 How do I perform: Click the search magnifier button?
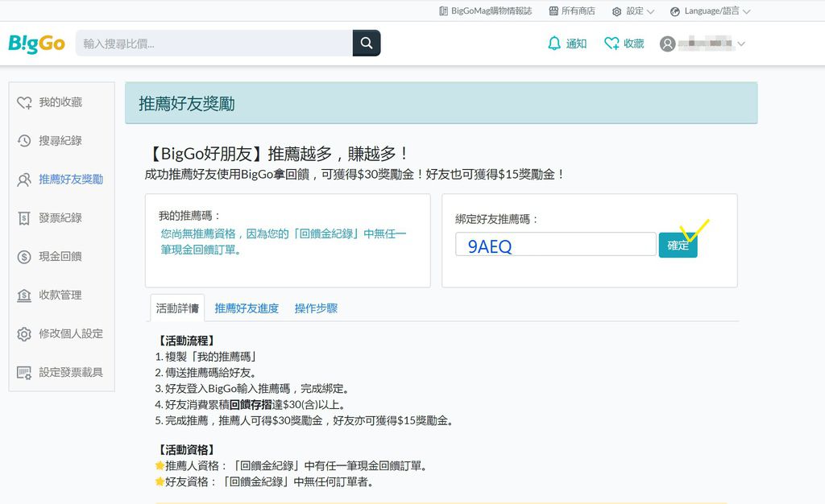point(367,43)
